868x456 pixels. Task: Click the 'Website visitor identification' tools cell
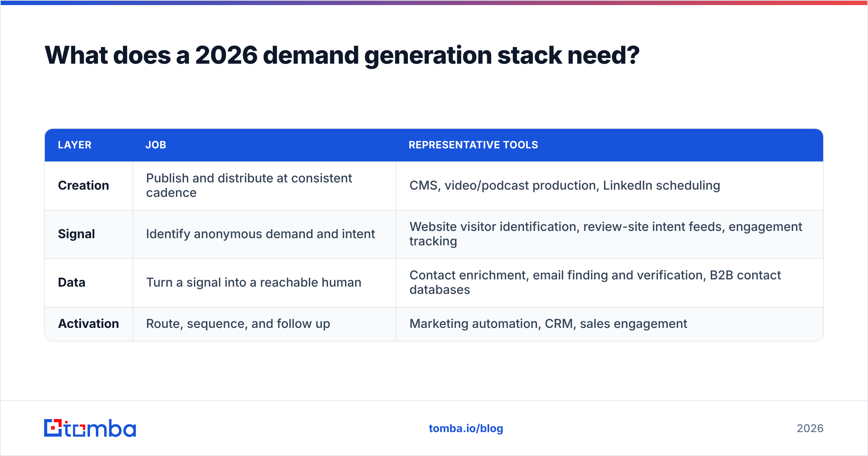click(610, 235)
